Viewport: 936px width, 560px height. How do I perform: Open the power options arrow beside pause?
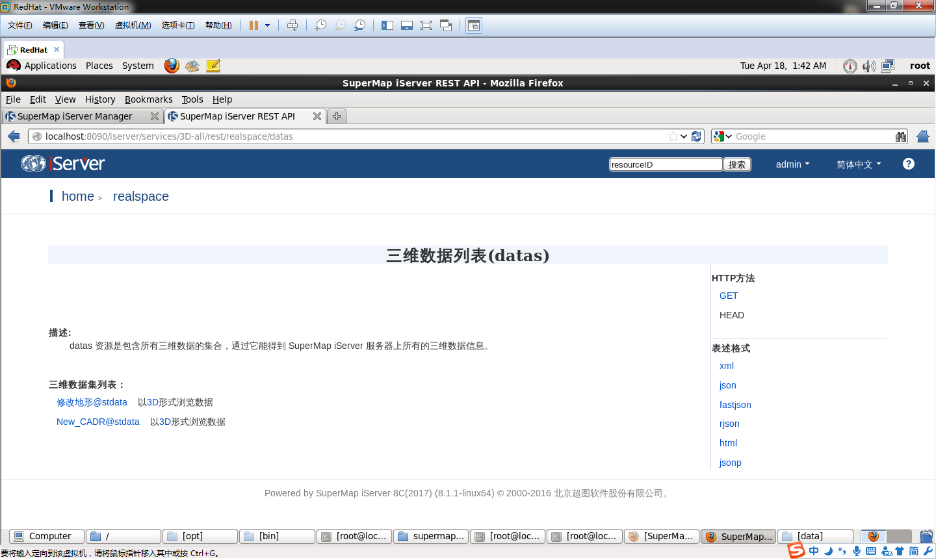pyautogui.click(x=267, y=25)
